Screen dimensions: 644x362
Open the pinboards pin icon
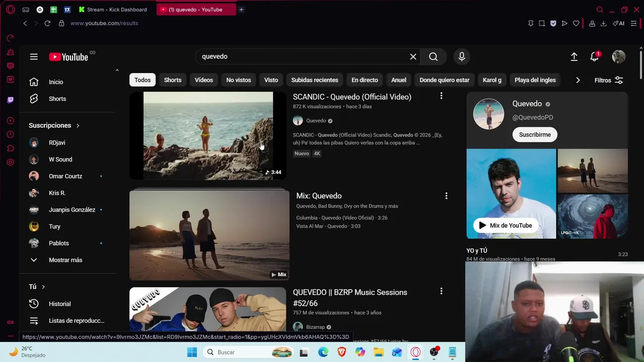pyautogui.click(x=531, y=23)
